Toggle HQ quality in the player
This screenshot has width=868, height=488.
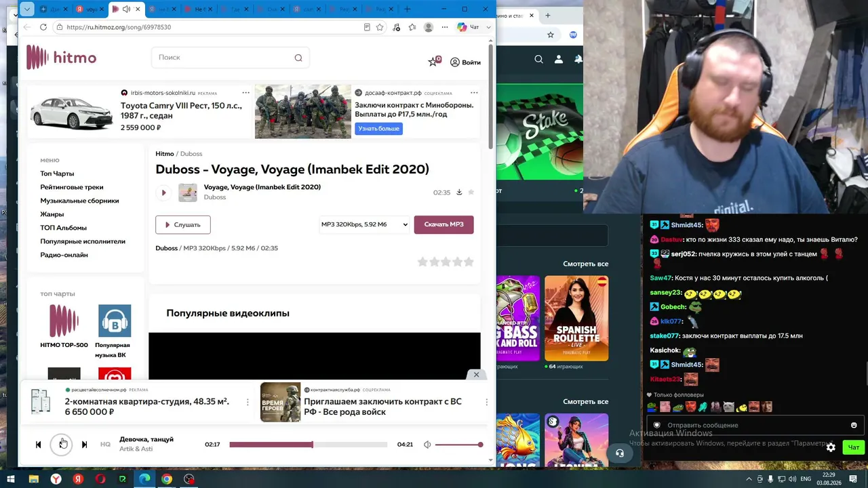click(105, 445)
